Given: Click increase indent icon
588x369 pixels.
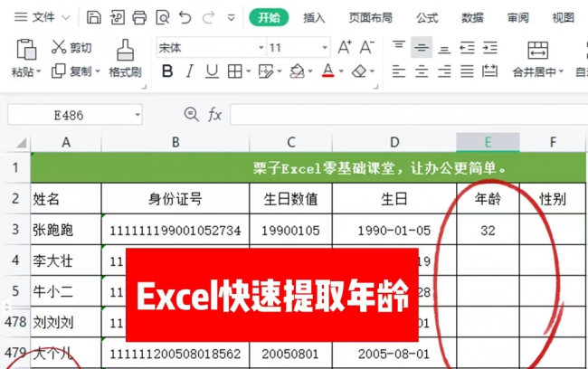Looking at the screenshot, I should click(x=489, y=48).
